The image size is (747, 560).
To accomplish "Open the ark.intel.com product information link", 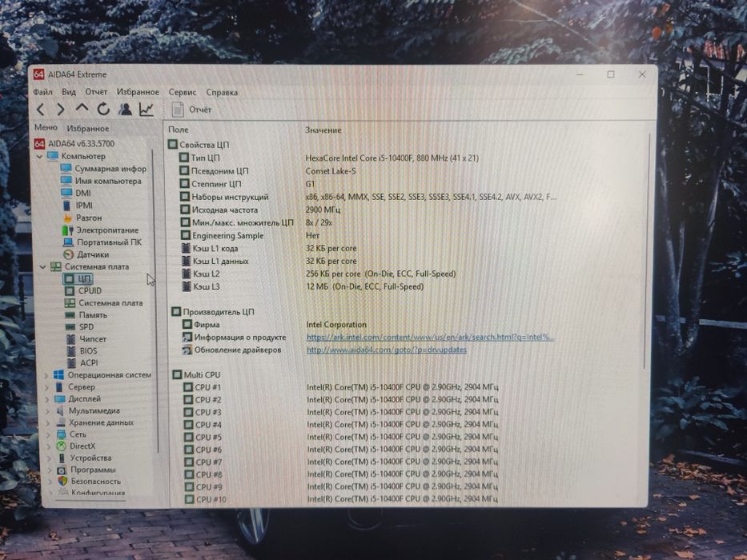I will pyautogui.click(x=430, y=337).
